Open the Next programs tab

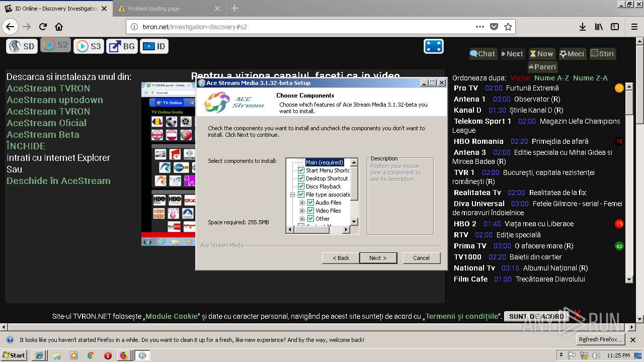[x=513, y=54]
